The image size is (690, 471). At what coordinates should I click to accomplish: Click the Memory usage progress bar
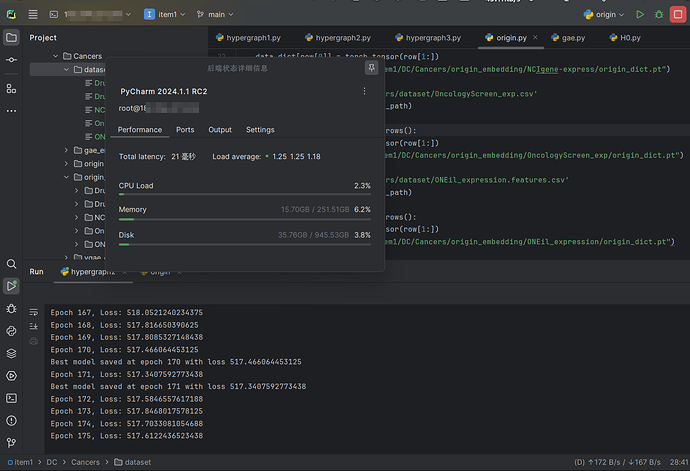(x=245, y=219)
